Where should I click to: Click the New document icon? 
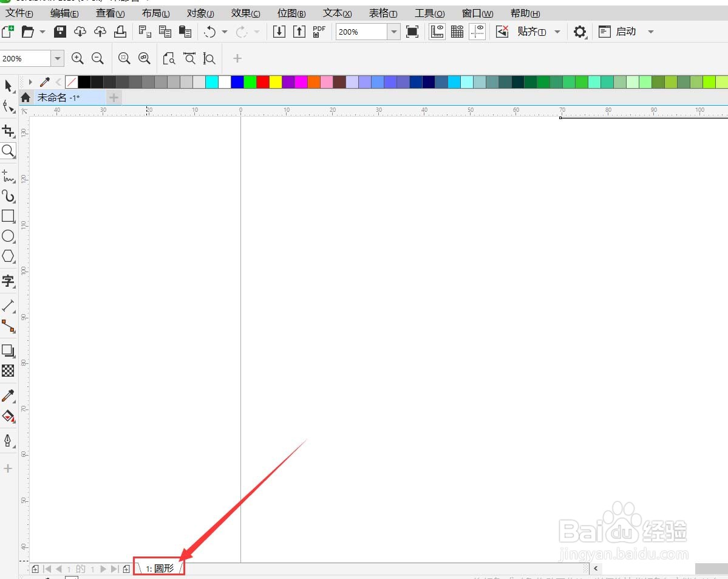tap(8, 32)
